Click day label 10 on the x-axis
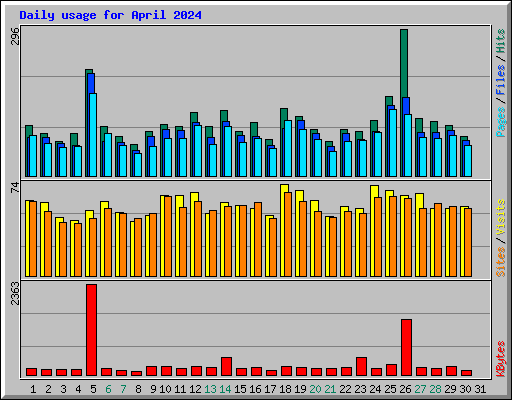Image resolution: width=512 pixels, height=400 pixels. pyautogui.click(x=165, y=389)
